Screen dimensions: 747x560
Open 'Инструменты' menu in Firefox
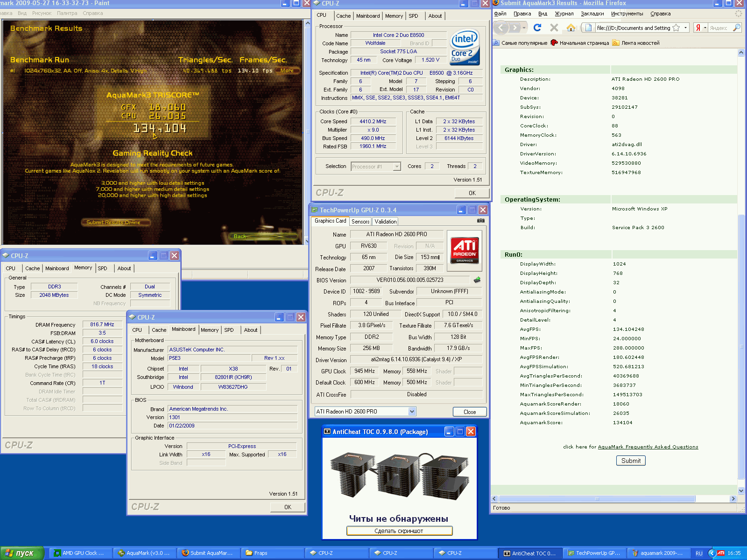click(x=627, y=14)
